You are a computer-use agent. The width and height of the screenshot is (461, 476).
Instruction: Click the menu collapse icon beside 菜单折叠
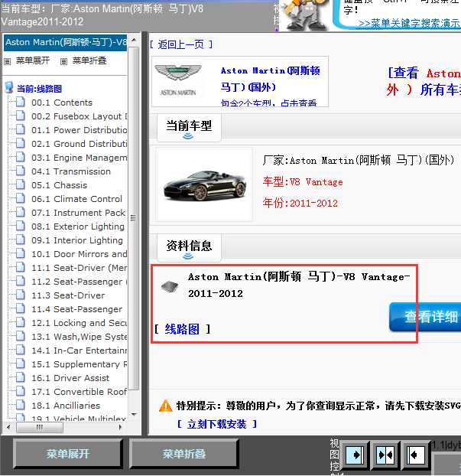coord(63,62)
